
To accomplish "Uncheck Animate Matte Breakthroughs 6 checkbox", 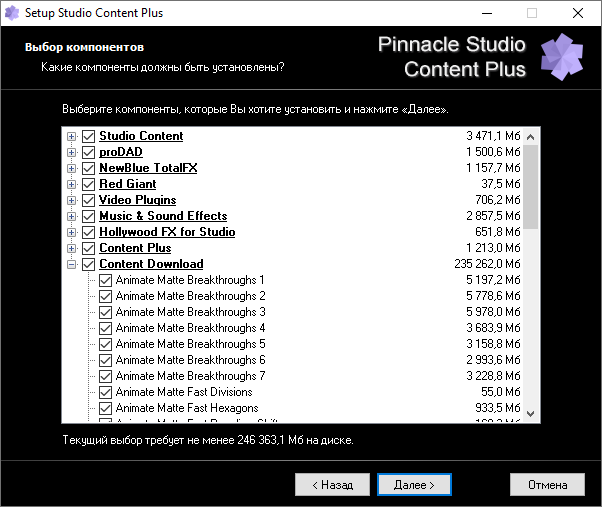I will 106,360.
